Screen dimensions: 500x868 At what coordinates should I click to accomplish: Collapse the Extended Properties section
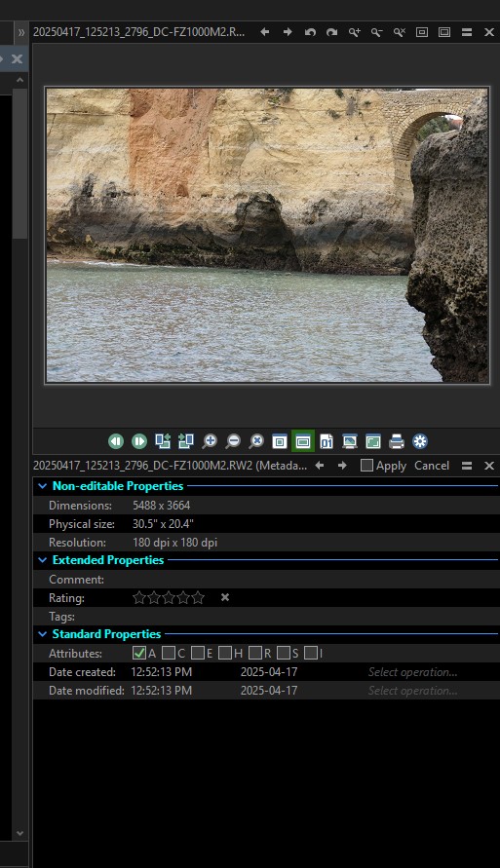43,560
